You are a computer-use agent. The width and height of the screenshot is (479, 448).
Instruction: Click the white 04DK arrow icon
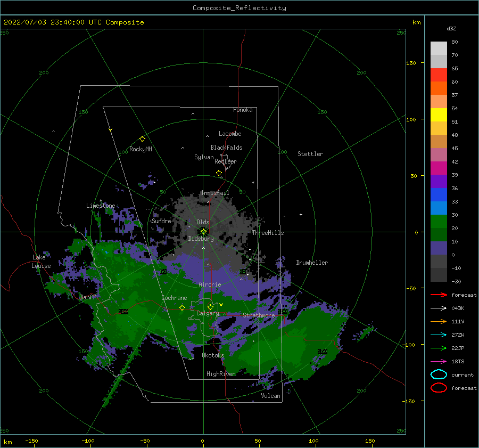pos(439,308)
